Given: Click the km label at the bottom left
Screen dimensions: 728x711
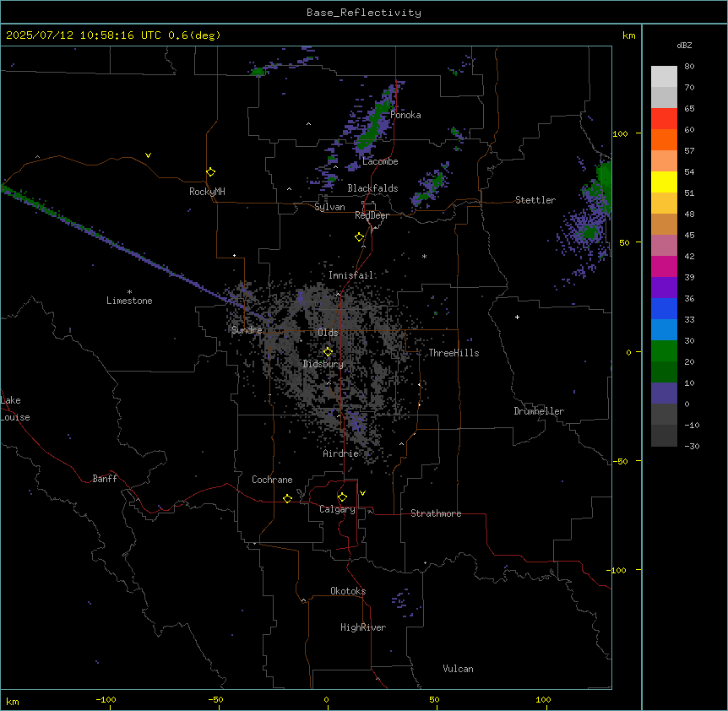Looking at the screenshot, I should 13,701.
